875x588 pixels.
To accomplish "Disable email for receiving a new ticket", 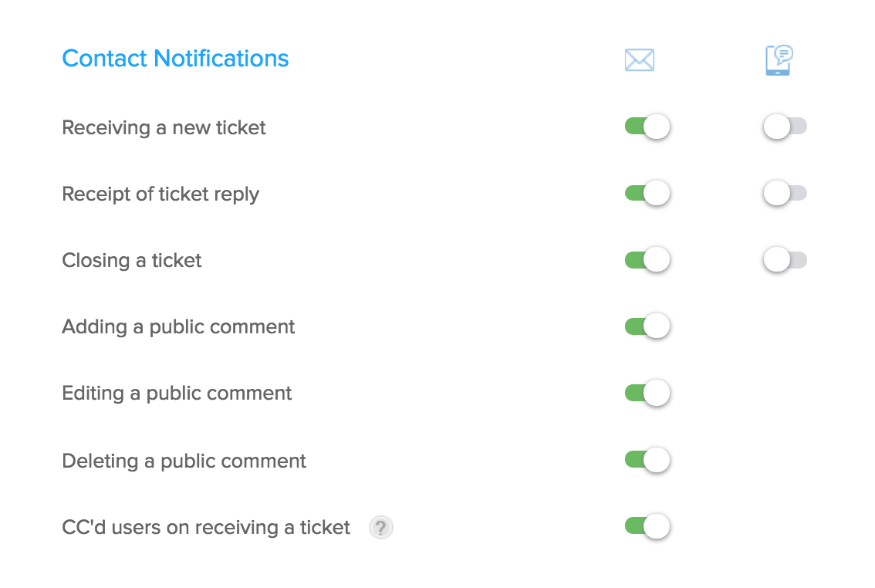I will click(647, 127).
